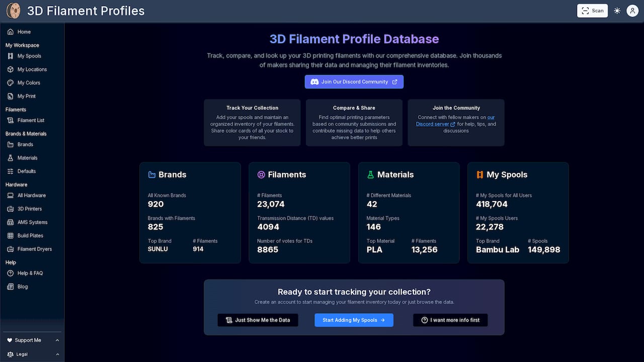Click the 418,704 spools count
This screenshot has height=362, width=644.
(492, 204)
